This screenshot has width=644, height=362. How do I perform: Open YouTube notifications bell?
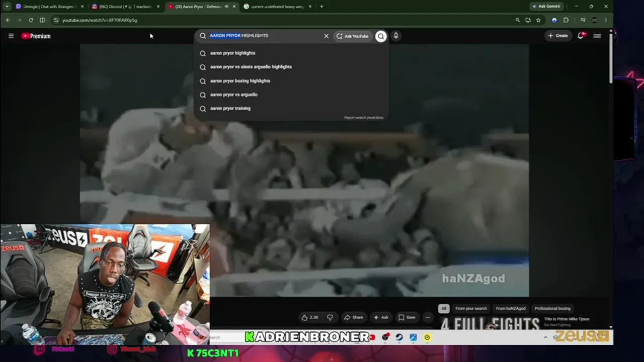(581, 36)
